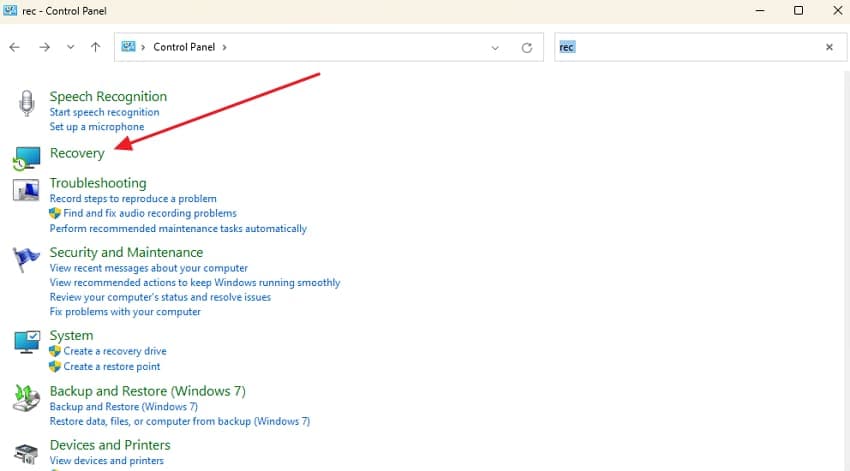850x471 pixels.
Task: Click shield icon beside 'Find and fix audio'
Action: (55, 214)
